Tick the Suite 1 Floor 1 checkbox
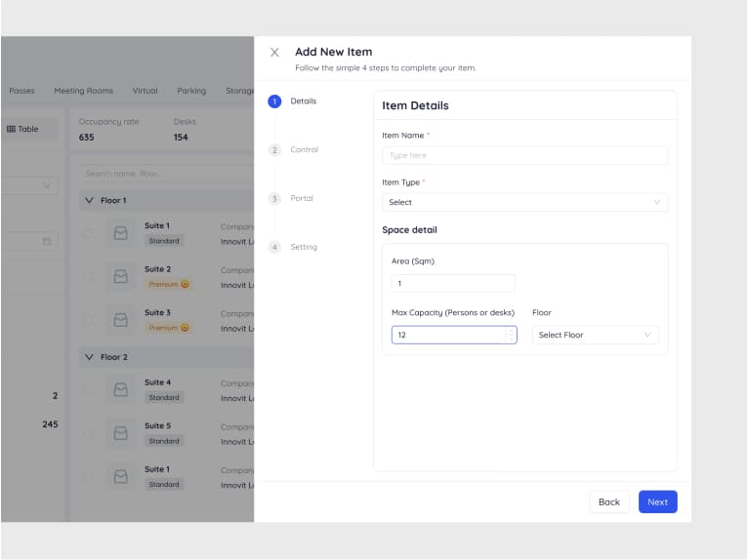 coord(88,233)
